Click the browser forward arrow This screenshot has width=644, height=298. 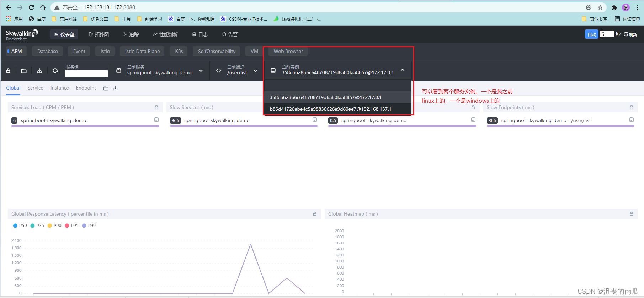(x=20, y=7)
